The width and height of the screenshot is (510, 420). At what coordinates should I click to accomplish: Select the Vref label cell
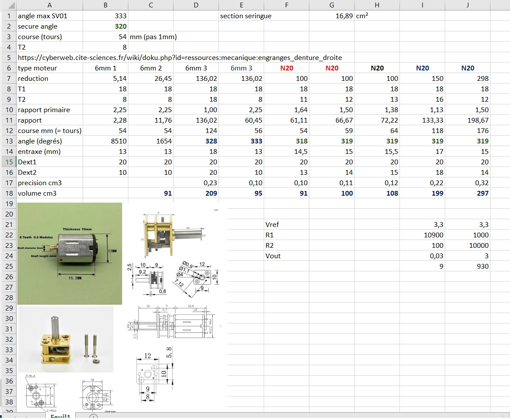[286, 225]
